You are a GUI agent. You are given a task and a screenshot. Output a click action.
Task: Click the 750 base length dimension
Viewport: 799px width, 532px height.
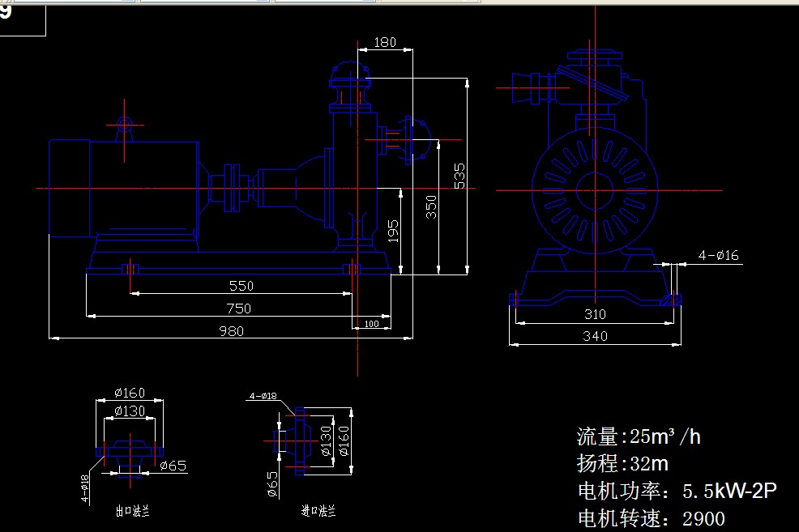point(239,309)
